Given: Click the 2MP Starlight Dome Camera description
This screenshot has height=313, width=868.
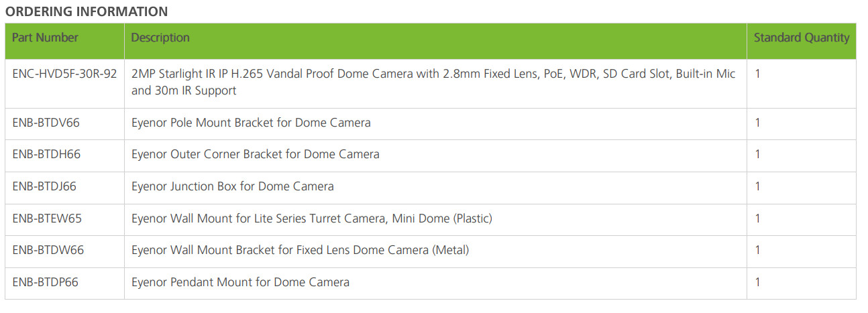Looking at the screenshot, I should coord(433,82).
